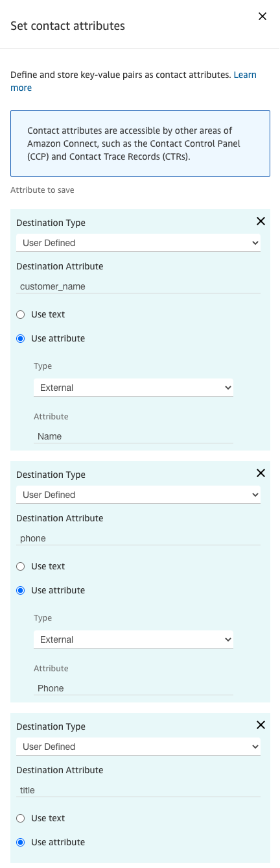Viewport: 280px width, 868px height.
Task: Open the Learn more link
Action: click(245, 75)
